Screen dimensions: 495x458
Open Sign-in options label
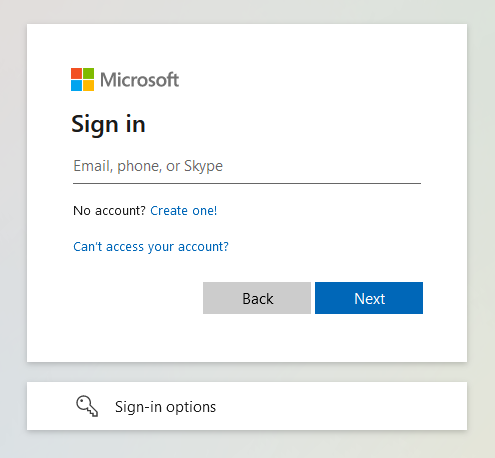click(x=165, y=407)
